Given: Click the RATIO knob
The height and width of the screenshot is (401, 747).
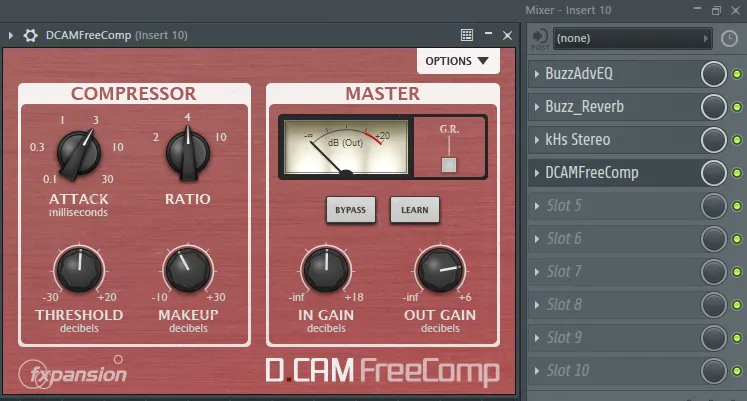Looking at the screenshot, I should point(188,153).
